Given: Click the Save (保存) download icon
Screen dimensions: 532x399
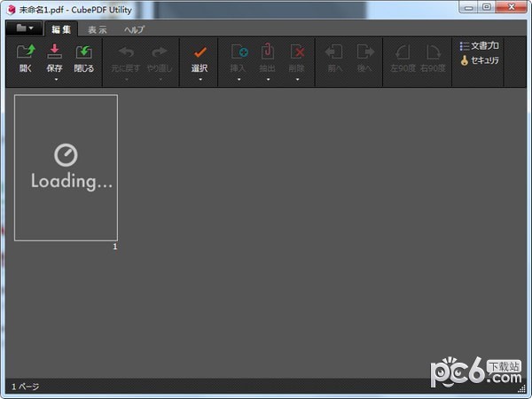Looking at the screenshot, I should (54, 52).
